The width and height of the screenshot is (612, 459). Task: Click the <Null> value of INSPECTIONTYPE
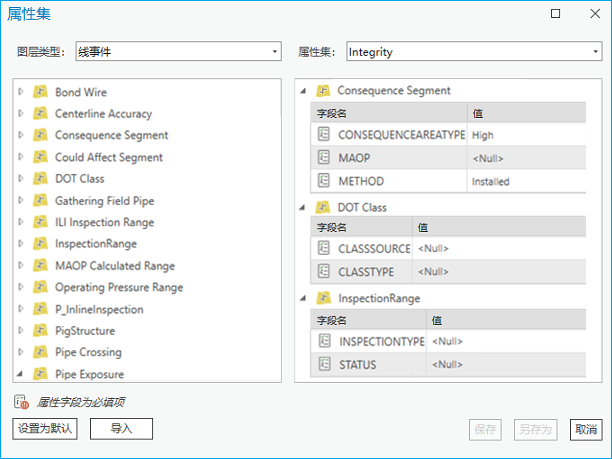[447, 341]
